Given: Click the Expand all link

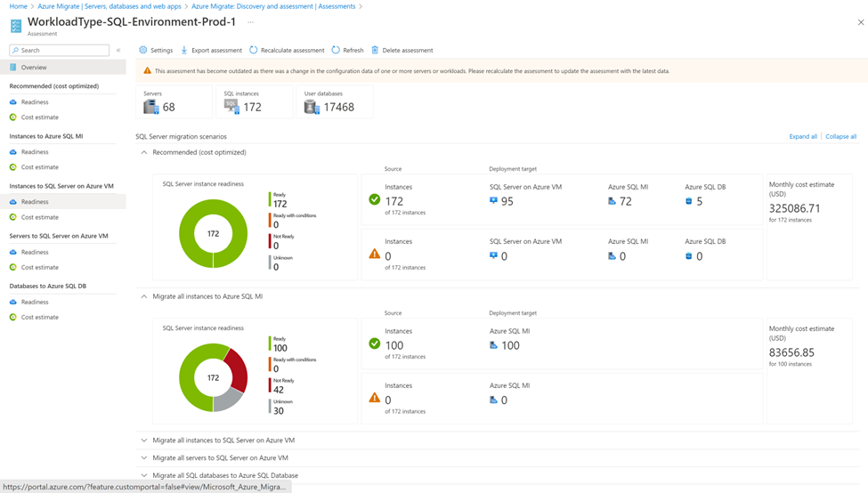Looking at the screenshot, I should (803, 136).
